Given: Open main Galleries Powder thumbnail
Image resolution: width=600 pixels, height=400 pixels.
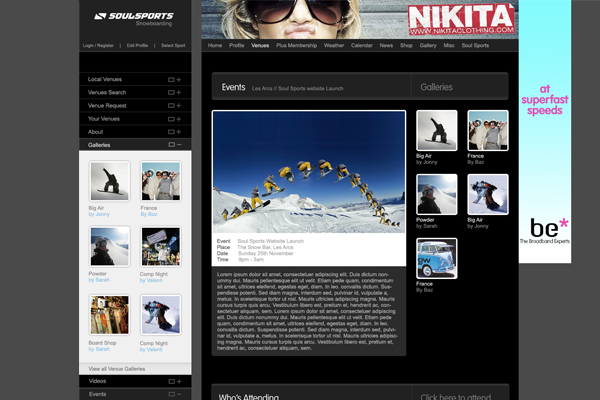Looking at the screenshot, I should click(x=437, y=194).
